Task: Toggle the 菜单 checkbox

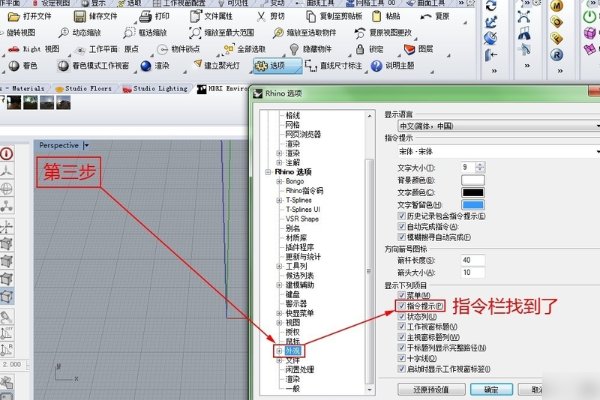Action: (401, 295)
